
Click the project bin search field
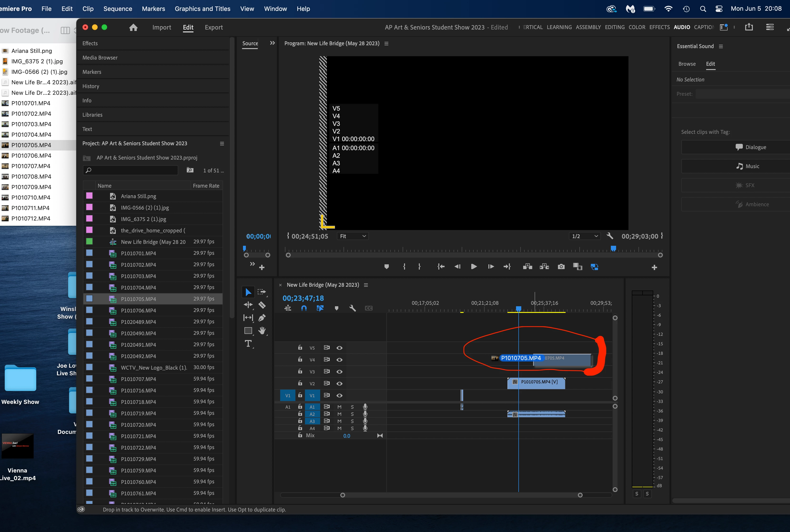coord(131,170)
